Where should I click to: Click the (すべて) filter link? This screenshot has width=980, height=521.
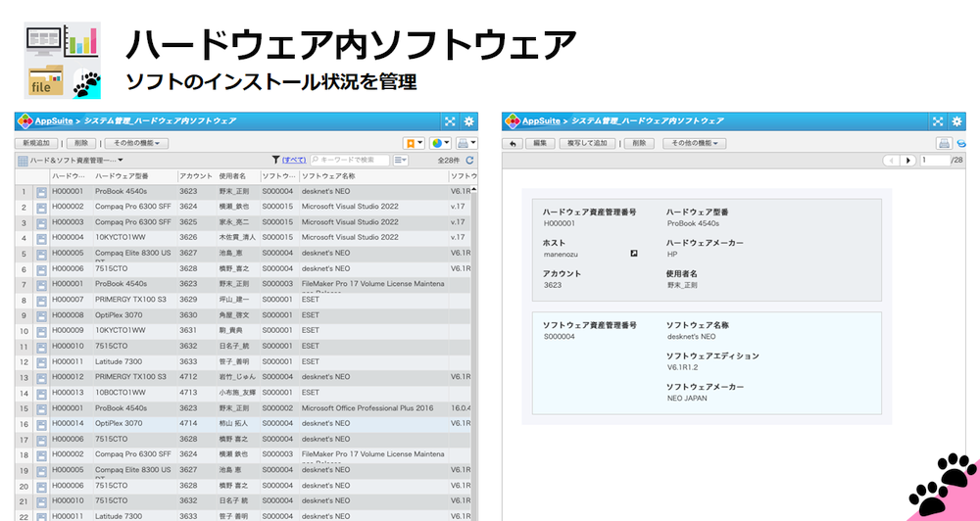click(294, 160)
